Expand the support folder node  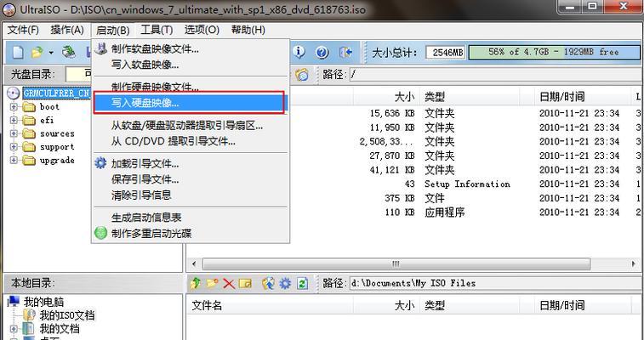coord(14,147)
